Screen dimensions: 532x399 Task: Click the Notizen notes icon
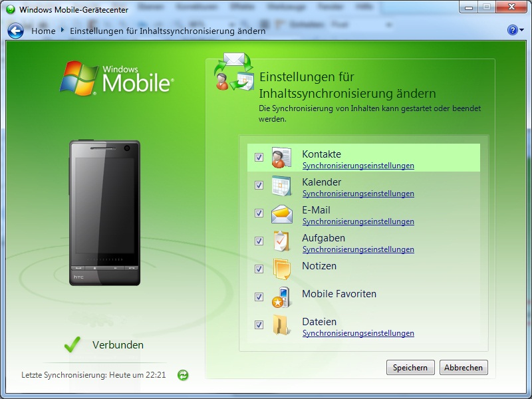pos(281,269)
